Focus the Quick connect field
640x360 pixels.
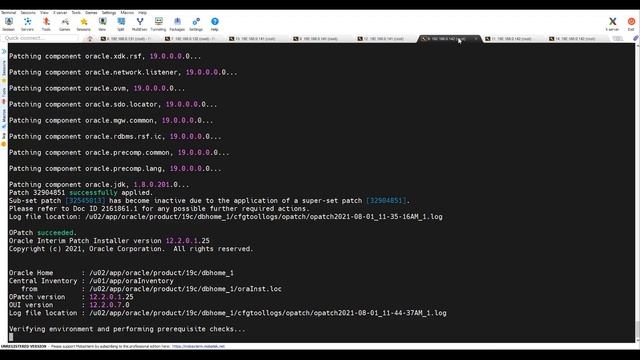(40, 38)
